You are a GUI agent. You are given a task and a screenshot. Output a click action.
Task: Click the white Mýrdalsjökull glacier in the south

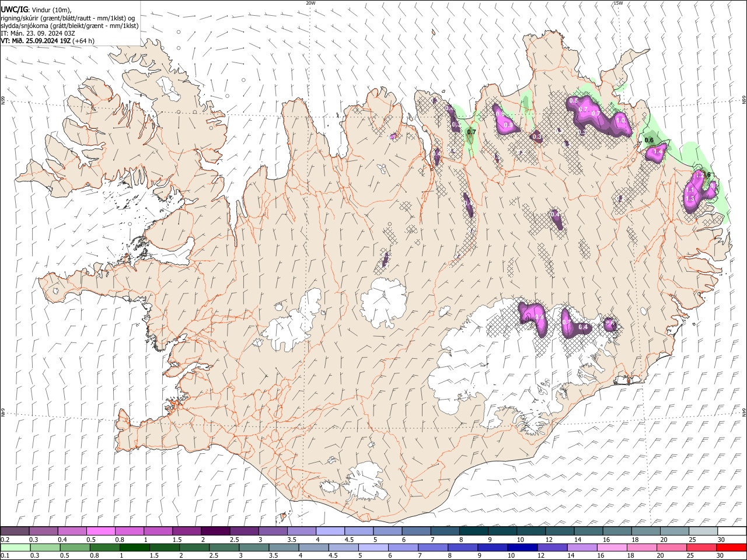click(x=365, y=481)
